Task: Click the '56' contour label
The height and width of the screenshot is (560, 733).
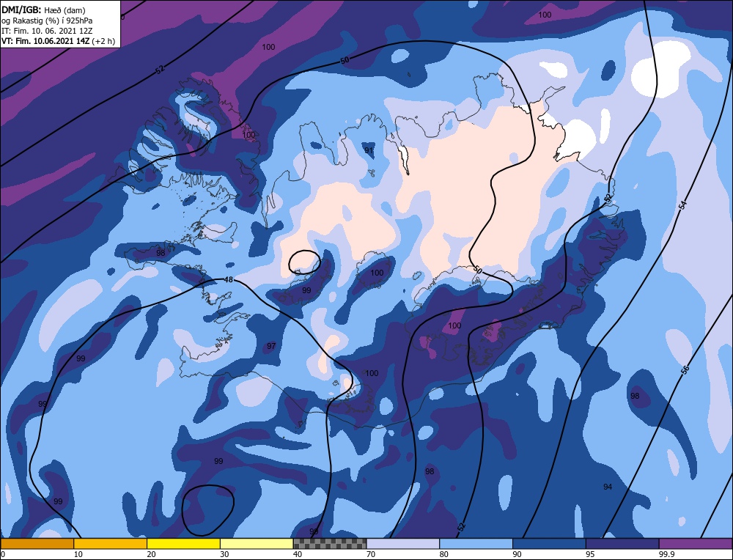Action: pyautogui.click(x=685, y=370)
